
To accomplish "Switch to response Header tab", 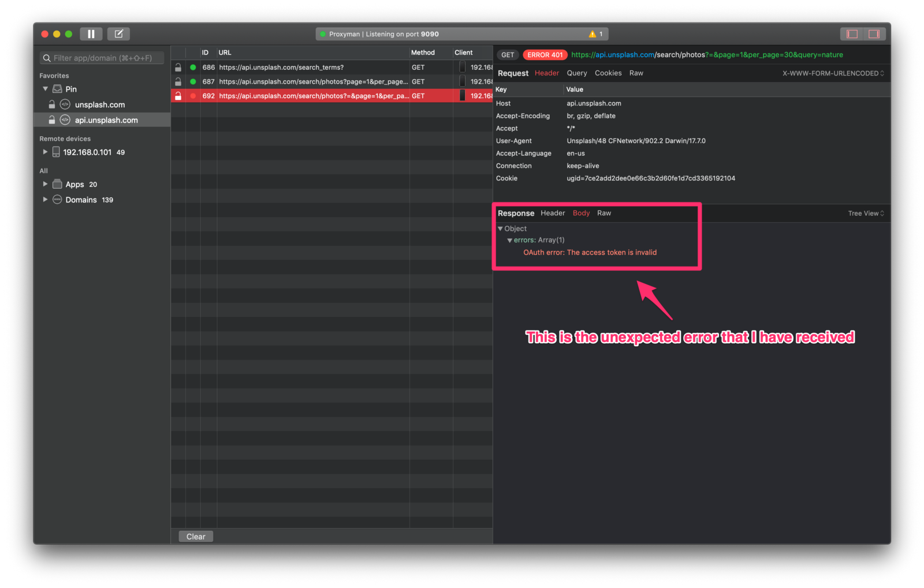I will tap(553, 214).
